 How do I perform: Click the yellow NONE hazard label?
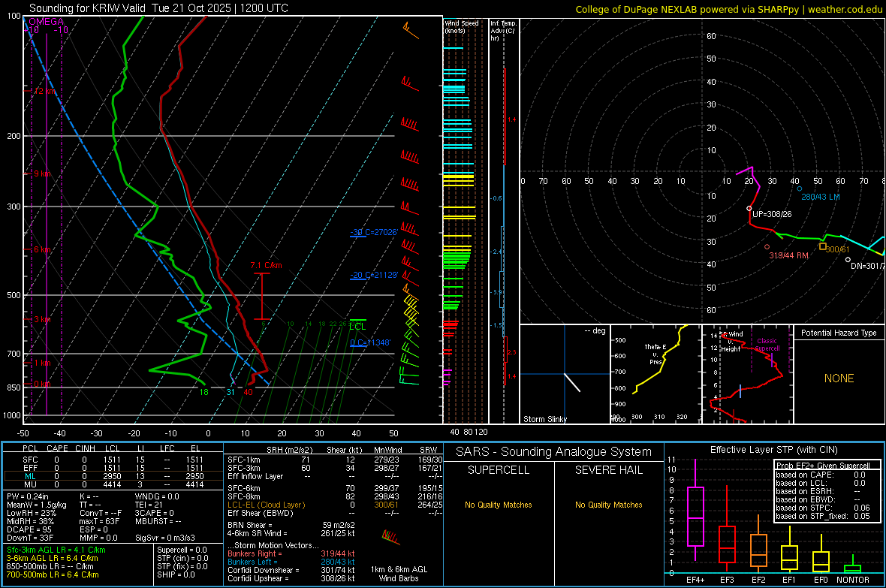pos(839,378)
